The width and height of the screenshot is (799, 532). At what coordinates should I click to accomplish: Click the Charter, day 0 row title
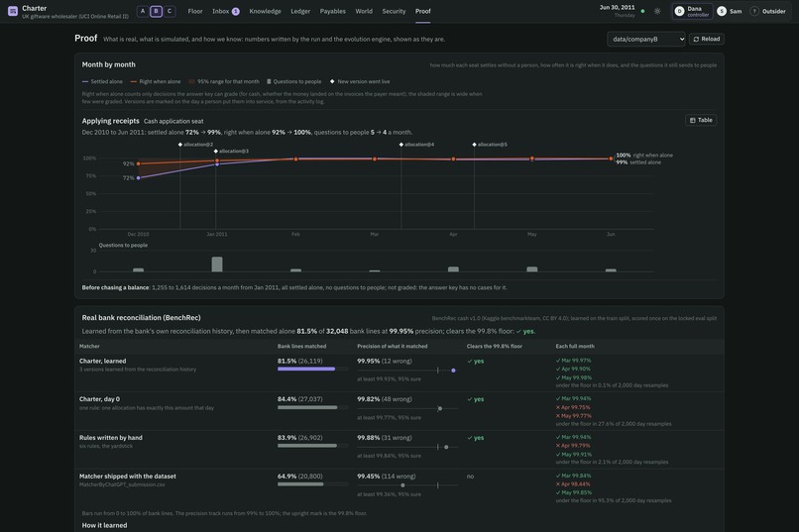(x=99, y=399)
